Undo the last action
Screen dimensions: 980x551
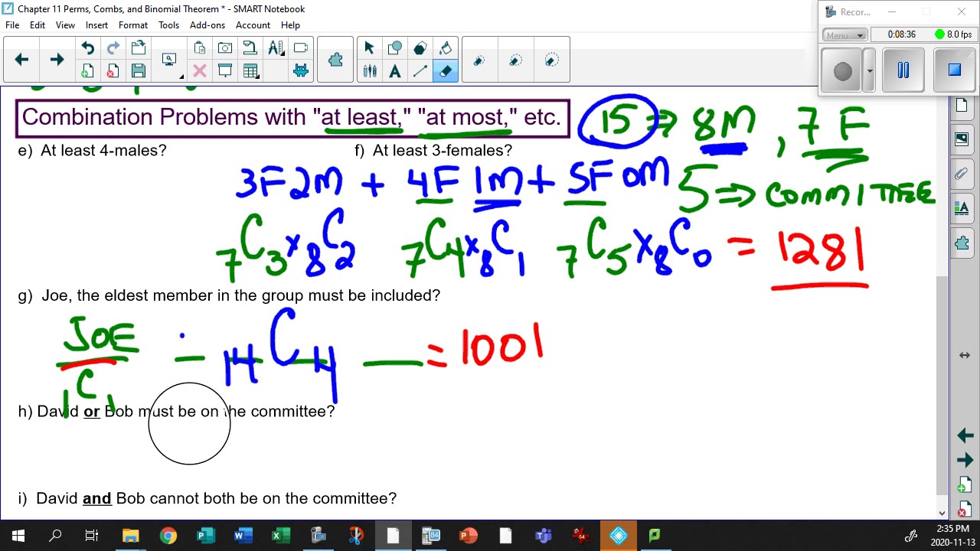point(87,49)
